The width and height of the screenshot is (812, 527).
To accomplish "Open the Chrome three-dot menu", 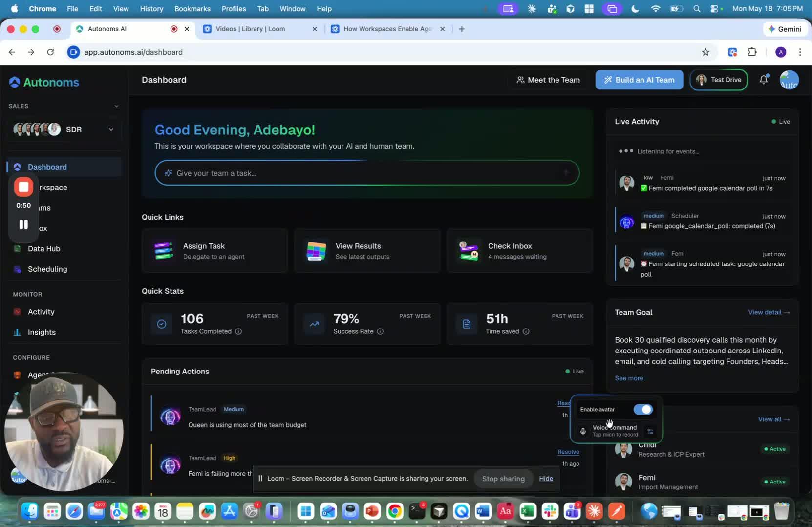I will [x=800, y=52].
